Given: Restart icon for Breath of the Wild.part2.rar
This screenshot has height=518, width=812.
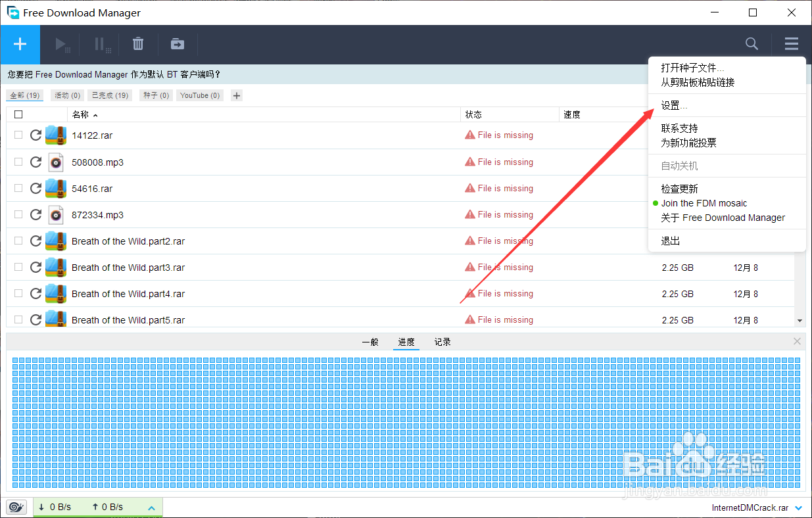Looking at the screenshot, I should click(x=36, y=241).
